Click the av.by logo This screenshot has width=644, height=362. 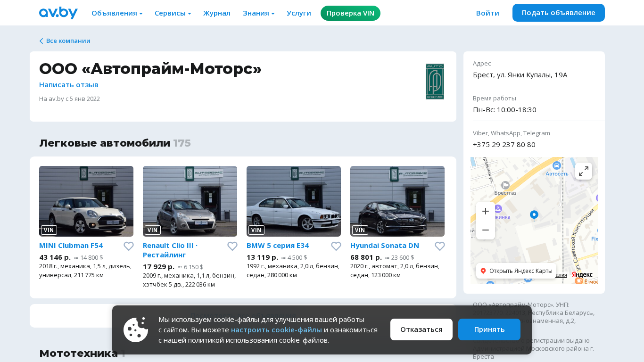[x=58, y=13]
